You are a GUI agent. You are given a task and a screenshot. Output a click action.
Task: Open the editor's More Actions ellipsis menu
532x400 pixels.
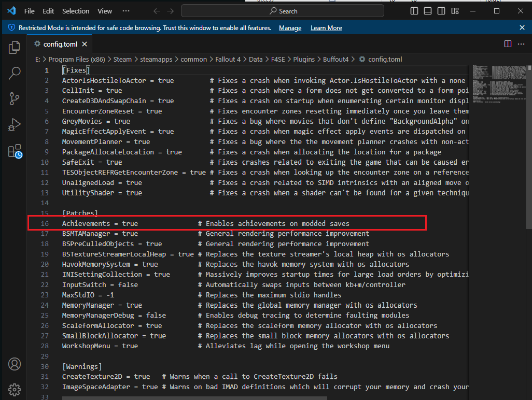522,44
